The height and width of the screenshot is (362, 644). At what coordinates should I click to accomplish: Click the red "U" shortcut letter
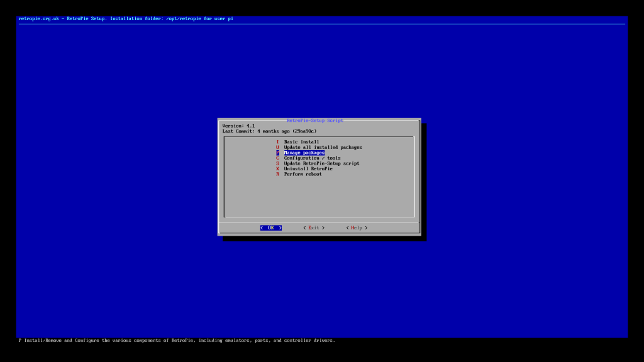277,147
